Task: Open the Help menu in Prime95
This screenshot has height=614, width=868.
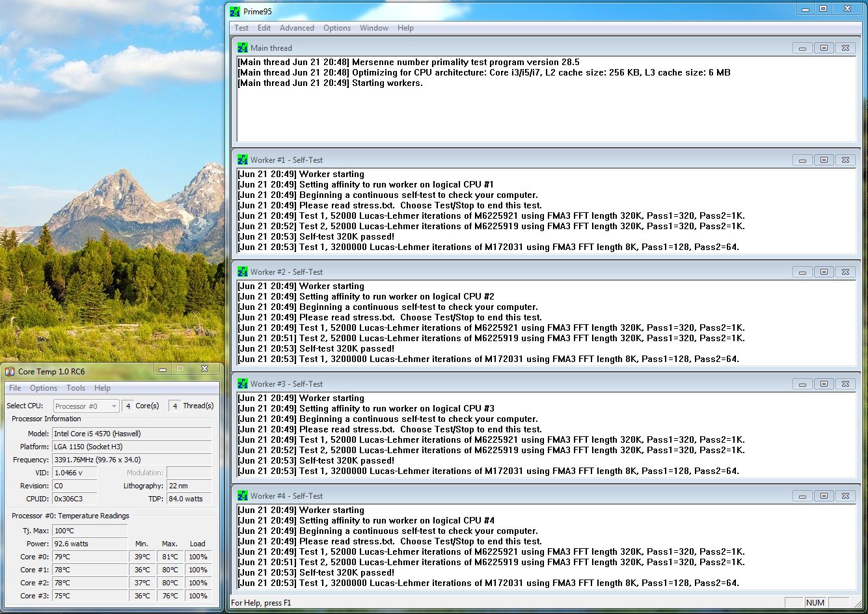Action: 405,28
